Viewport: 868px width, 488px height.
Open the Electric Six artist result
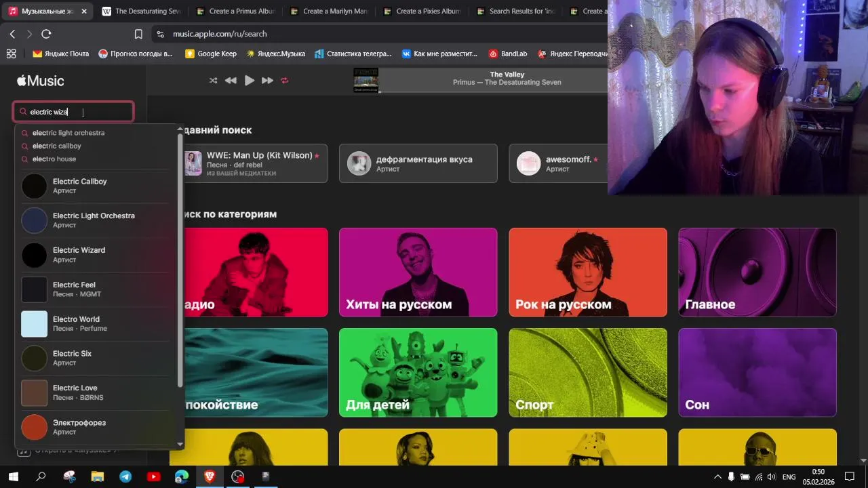(x=95, y=359)
